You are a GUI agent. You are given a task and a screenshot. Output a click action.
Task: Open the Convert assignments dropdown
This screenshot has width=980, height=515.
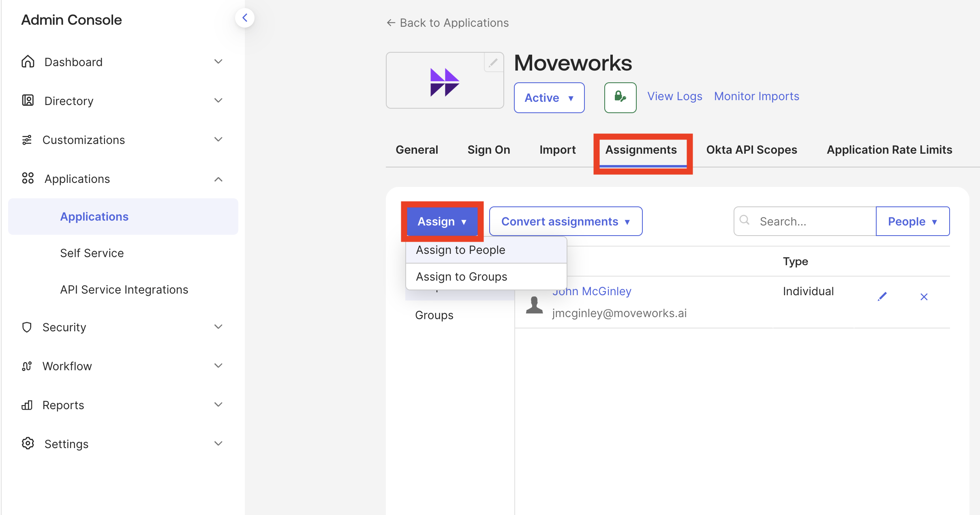tap(565, 221)
